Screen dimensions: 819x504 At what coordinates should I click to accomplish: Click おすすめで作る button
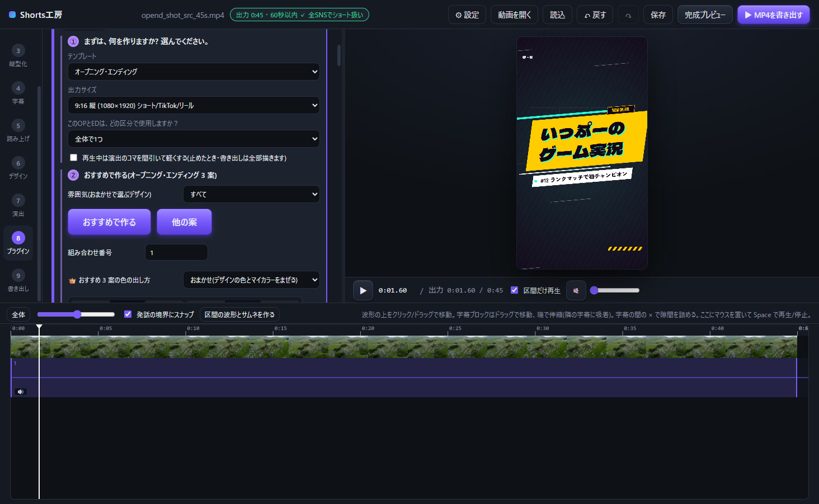click(x=109, y=222)
